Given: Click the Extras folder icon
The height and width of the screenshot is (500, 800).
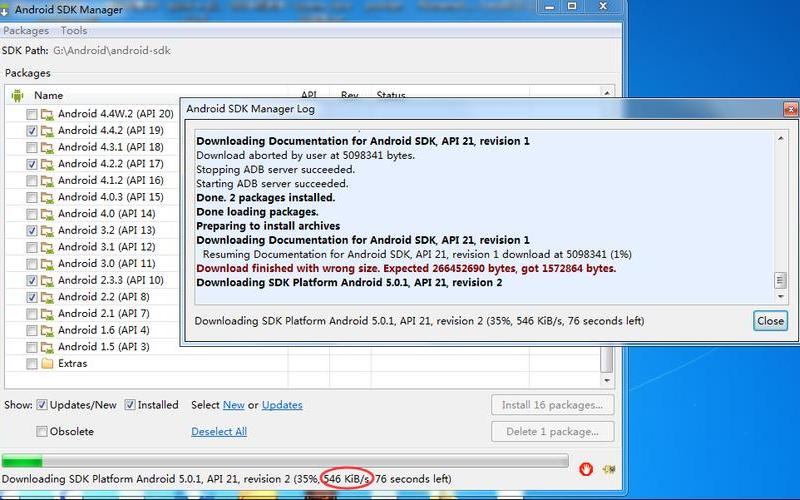Looking at the screenshot, I should [x=47, y=364].
